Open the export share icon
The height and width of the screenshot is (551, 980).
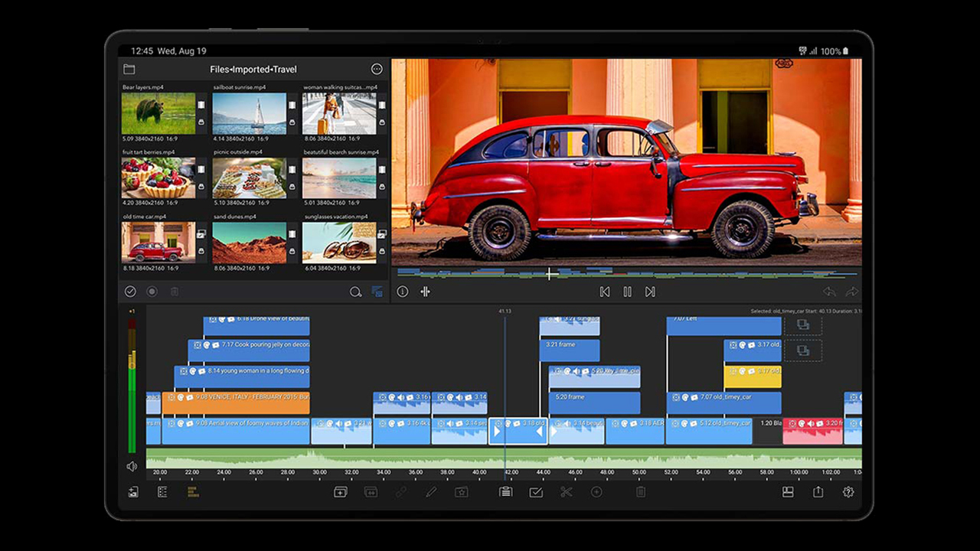point(818,492)
